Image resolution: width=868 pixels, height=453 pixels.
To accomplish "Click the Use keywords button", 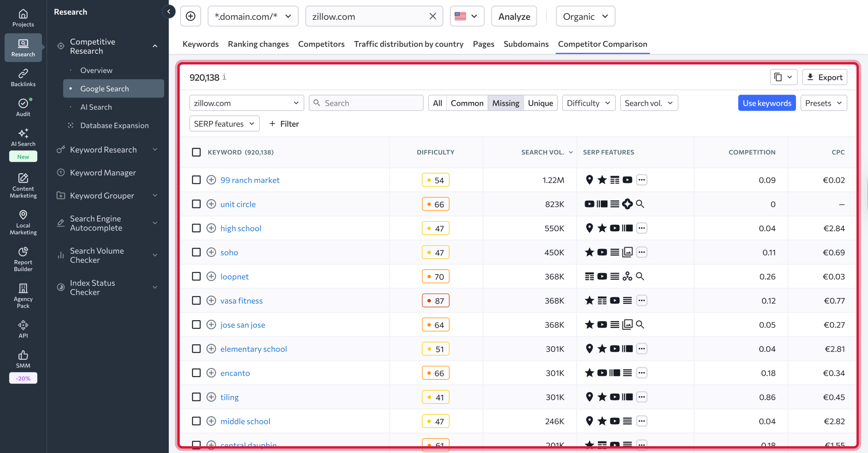I will click(767, 103).
